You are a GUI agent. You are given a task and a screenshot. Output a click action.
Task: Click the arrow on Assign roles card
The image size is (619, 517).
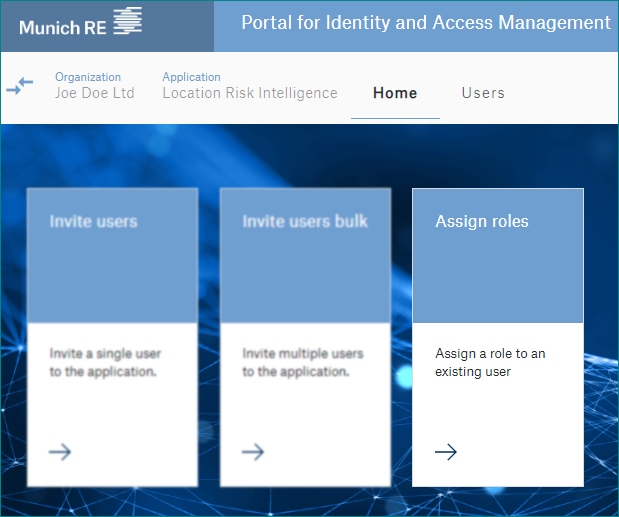pos(446,452)
